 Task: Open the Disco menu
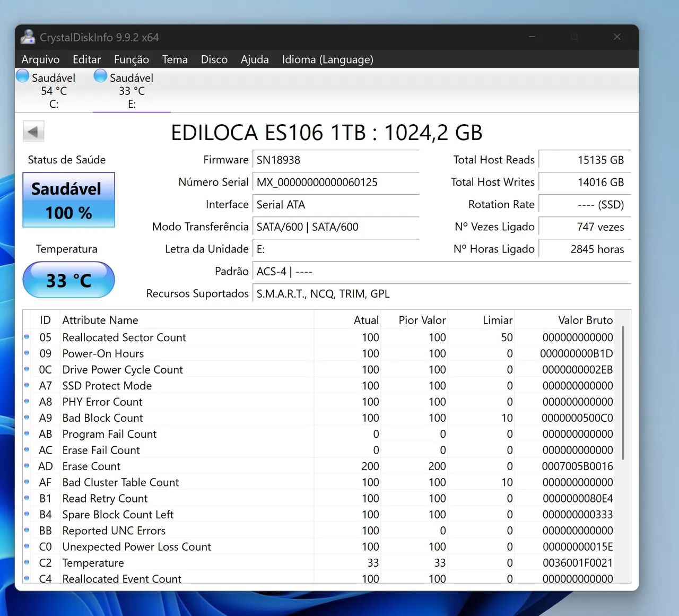point(214,59)
